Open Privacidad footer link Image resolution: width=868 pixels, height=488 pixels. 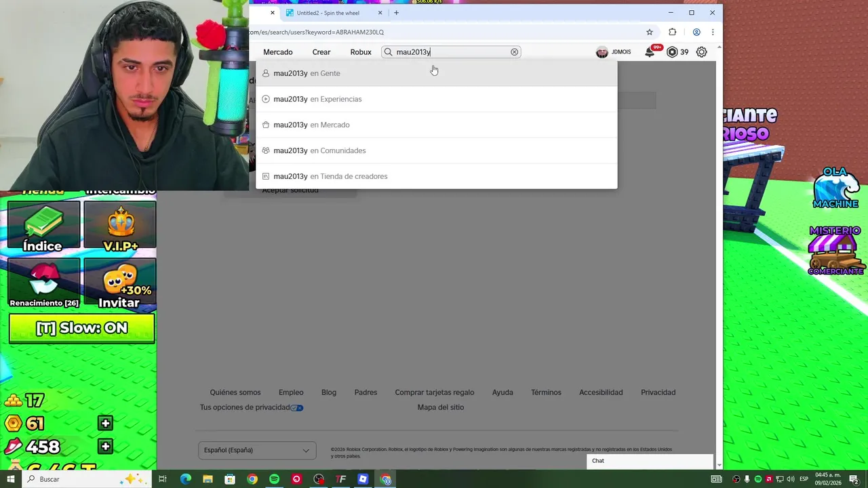pos(658,392)
